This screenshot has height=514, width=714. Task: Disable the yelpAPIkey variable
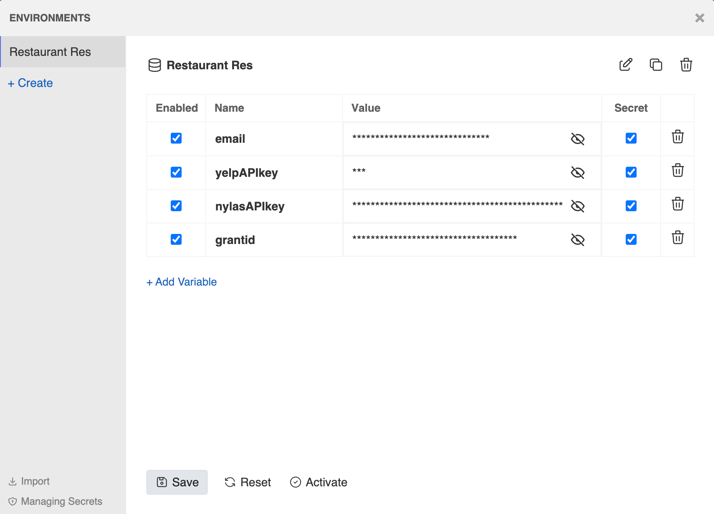pos(176,172)
